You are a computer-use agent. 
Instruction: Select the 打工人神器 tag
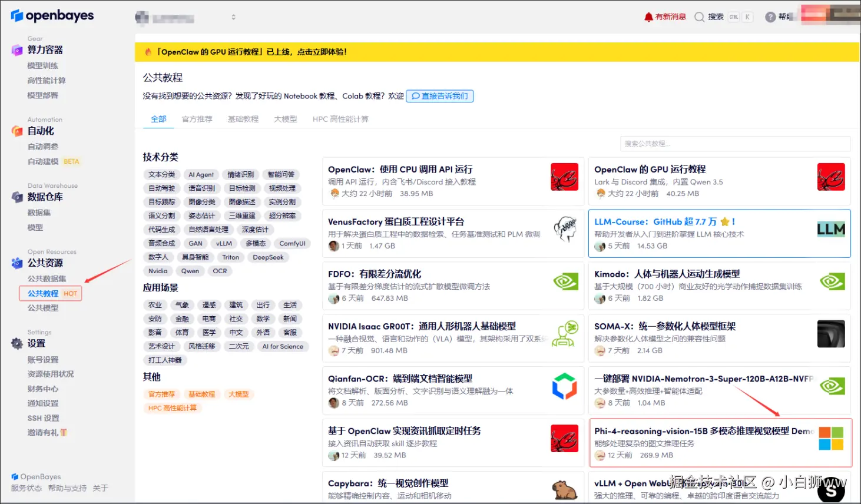click(165, 360)
